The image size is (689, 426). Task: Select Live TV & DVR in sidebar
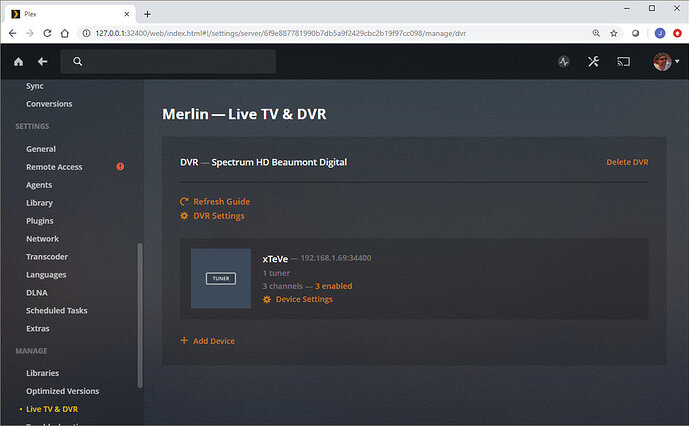(x=52, y=409)
